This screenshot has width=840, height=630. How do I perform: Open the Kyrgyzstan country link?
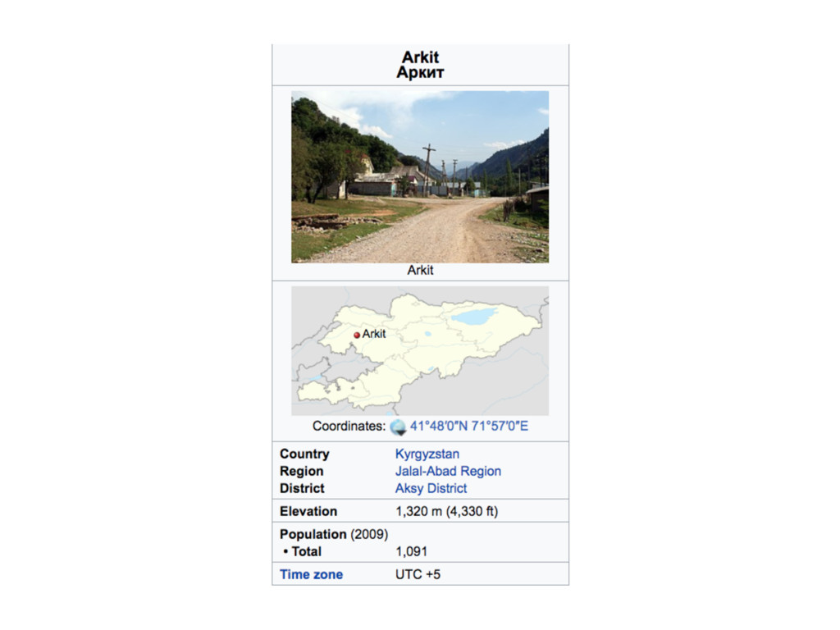tap(427, 454)
